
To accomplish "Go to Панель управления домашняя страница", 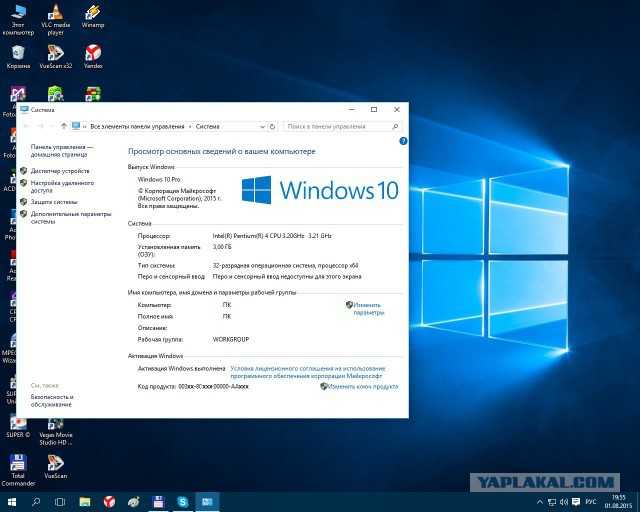I will (62, 151).
